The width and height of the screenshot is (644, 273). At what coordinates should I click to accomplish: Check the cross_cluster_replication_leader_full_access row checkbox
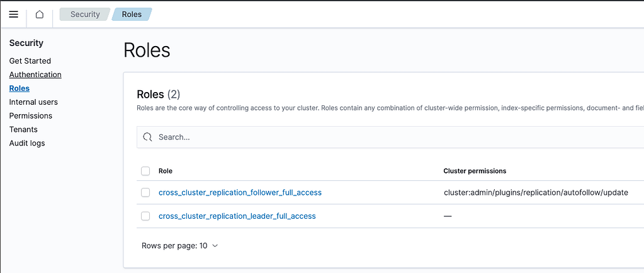coord(145,216)
